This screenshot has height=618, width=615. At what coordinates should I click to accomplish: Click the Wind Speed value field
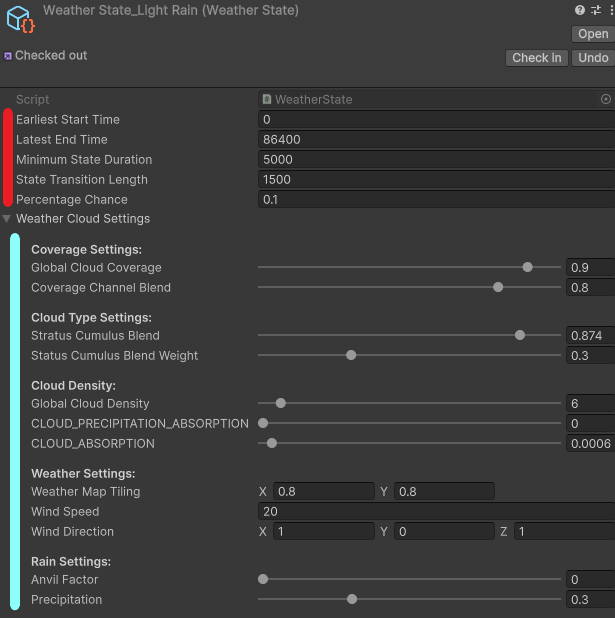point(435,511)
